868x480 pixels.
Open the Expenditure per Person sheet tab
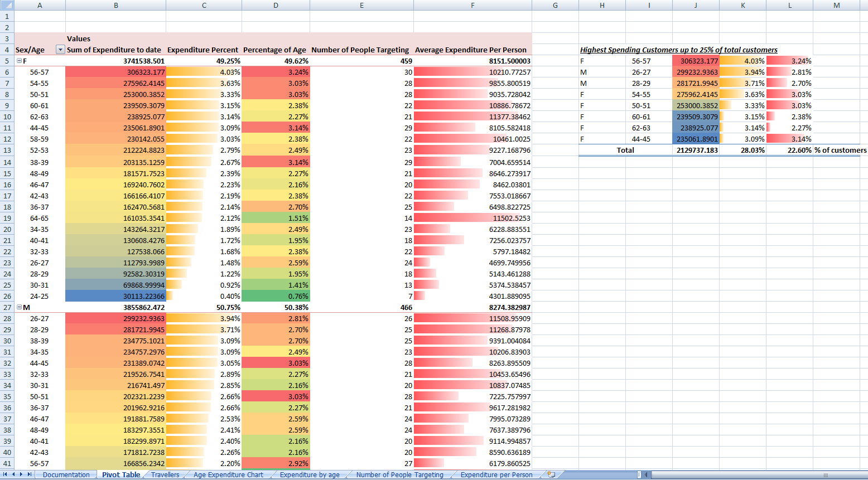[496, 475]
